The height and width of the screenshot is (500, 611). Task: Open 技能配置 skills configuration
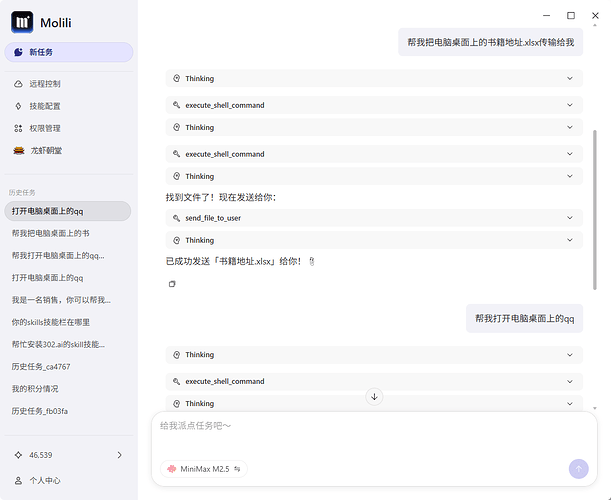pos(44,106)
